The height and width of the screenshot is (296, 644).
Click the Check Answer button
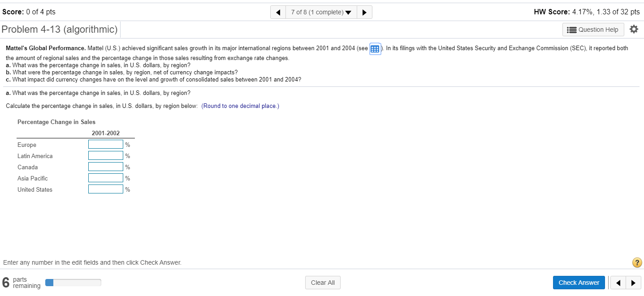tap(579, 283)
